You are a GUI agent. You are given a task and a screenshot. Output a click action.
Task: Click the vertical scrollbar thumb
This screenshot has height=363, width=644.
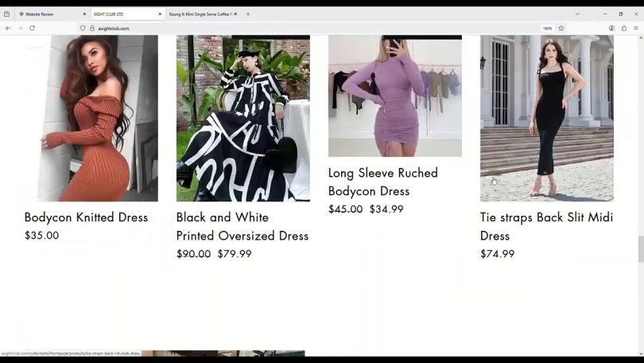click(x=641, y=249)
